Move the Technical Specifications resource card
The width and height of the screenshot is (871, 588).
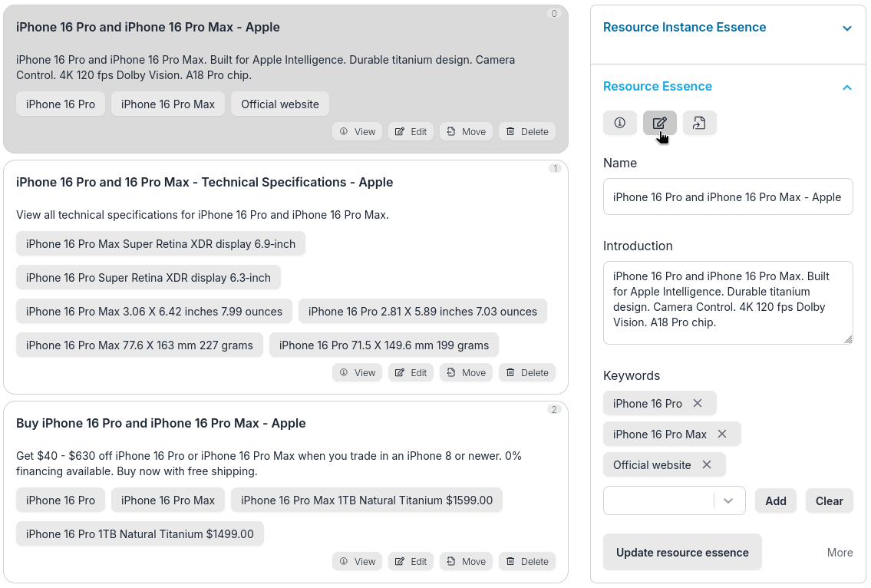tap(466, 372)
